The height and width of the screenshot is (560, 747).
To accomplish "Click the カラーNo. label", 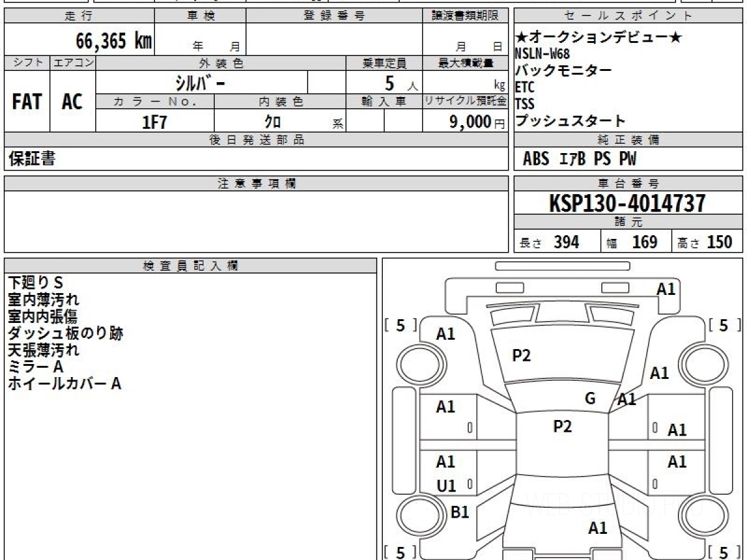I will (x=155, y=101).
